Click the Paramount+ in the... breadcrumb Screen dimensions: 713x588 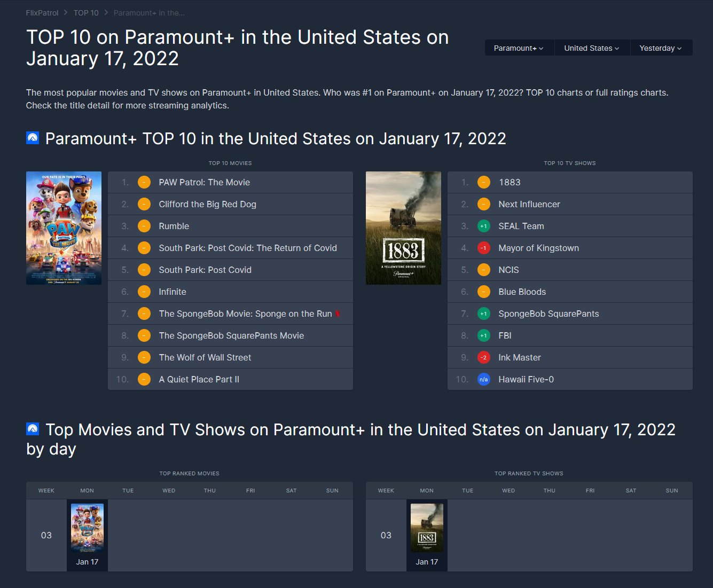[x=149, y=13]
